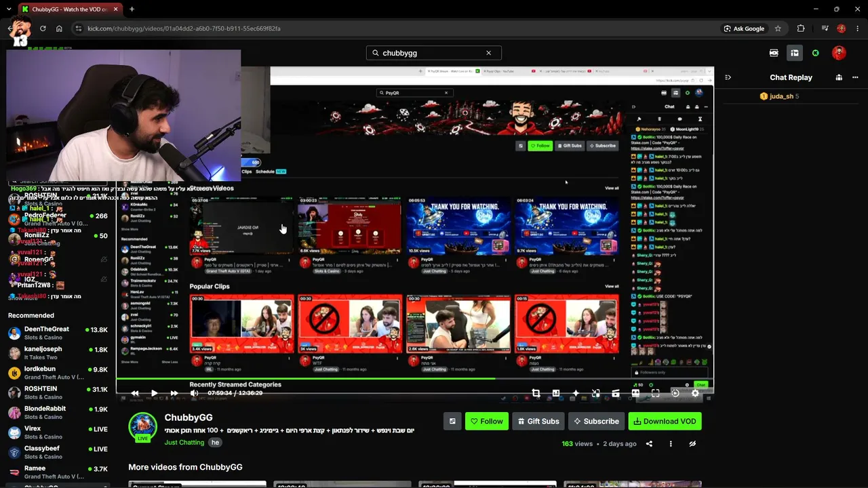
Task: Open Just Chatting category link
Action: tap(184, 443)
